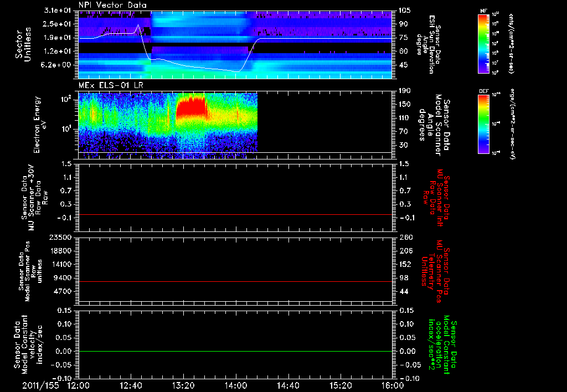Click the green trace in velocity panel

pos(235,351)
